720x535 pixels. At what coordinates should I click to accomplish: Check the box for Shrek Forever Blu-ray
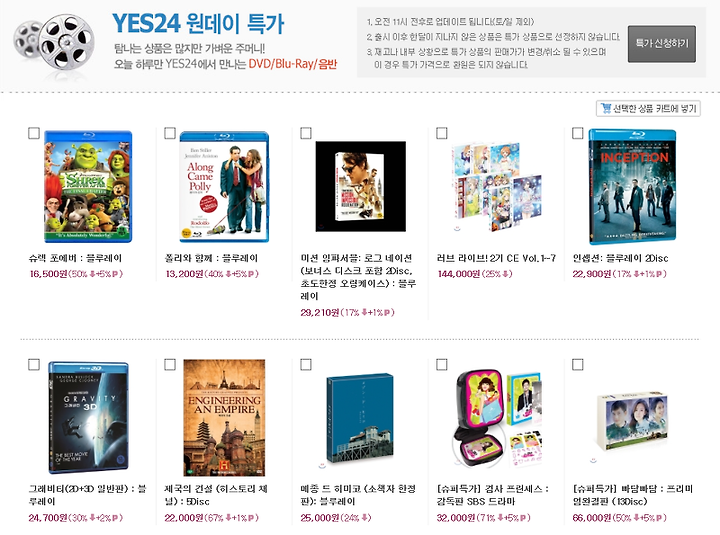(x=34, y=133)
